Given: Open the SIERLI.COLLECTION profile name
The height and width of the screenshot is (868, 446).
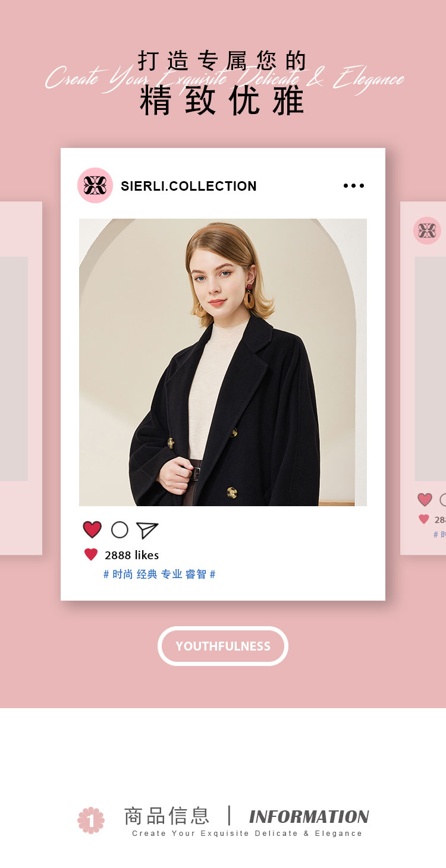Looking at the screenshot, I should coord(189,186).
